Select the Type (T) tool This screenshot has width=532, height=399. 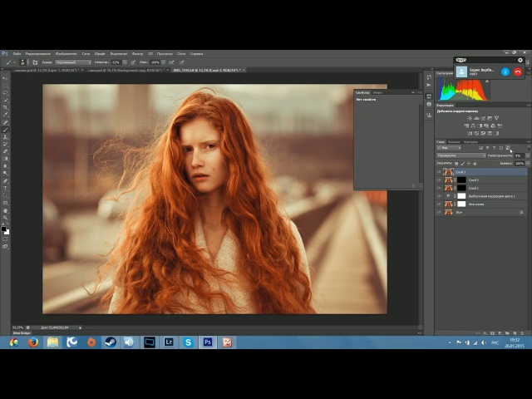(x=6, y=188)
